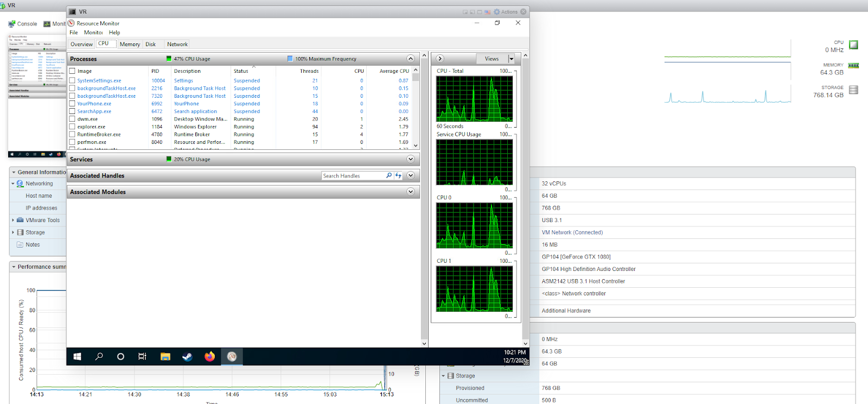Expand the Associated Modules section
The image size is (868, 404).
click(411, 192)
